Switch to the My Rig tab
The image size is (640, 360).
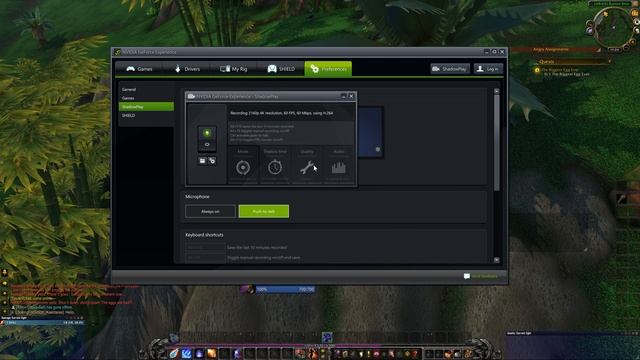click(x=234, y=69)
